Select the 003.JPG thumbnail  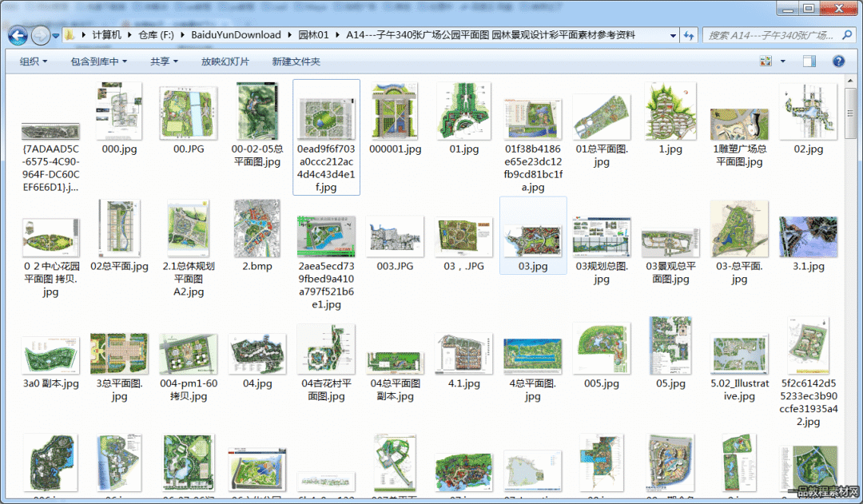395,236
